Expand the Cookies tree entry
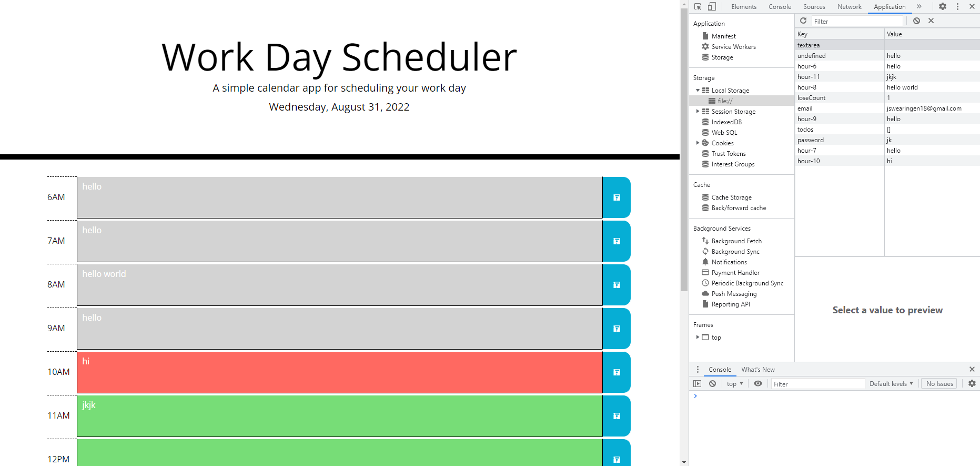The width and height of the screenshot is (980, 466). click(x=699, y=143)
